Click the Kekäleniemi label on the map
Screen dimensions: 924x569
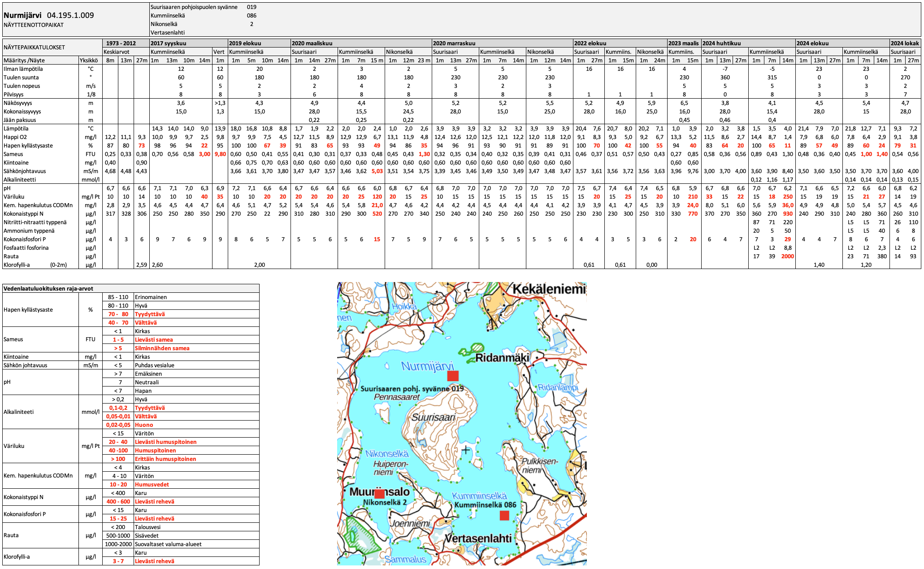(x=548, y=289)
